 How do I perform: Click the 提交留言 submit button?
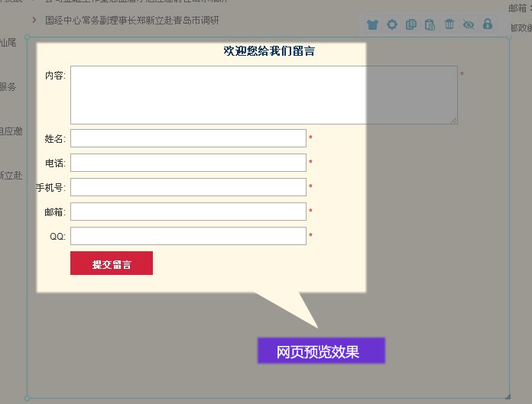(112, 263)
